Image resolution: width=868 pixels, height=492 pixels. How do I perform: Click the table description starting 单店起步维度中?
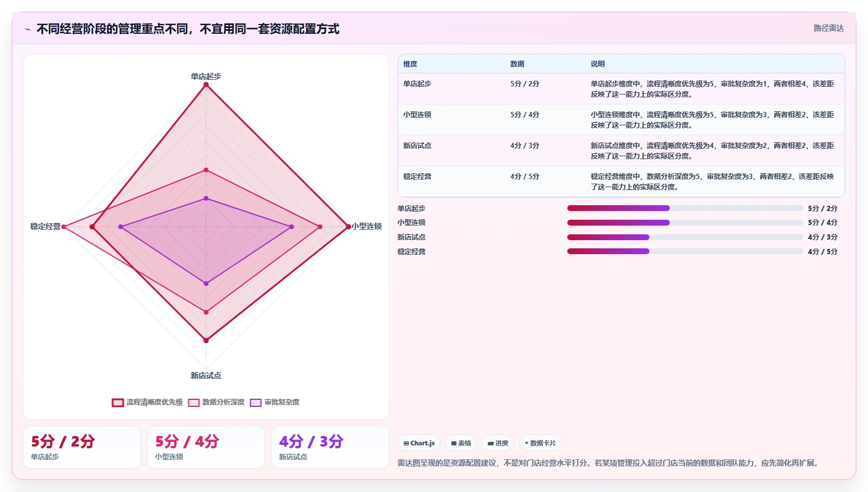tap(712, 89)
